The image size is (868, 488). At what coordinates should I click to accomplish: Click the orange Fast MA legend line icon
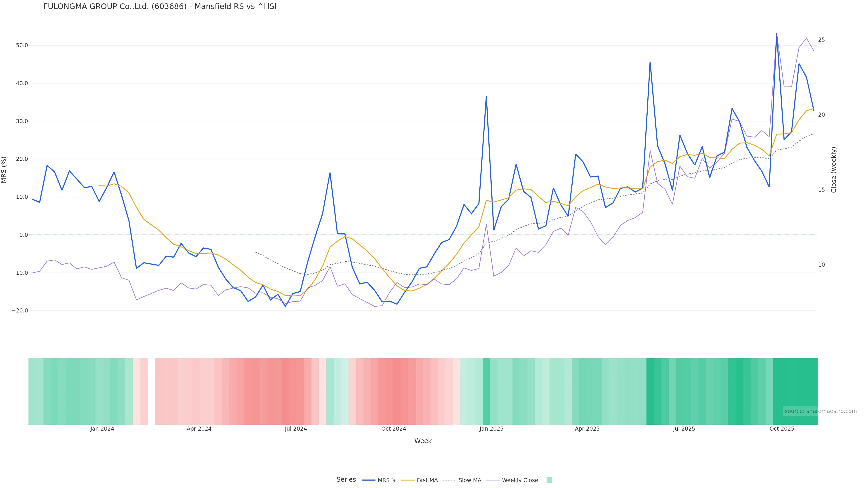[408, 480]
